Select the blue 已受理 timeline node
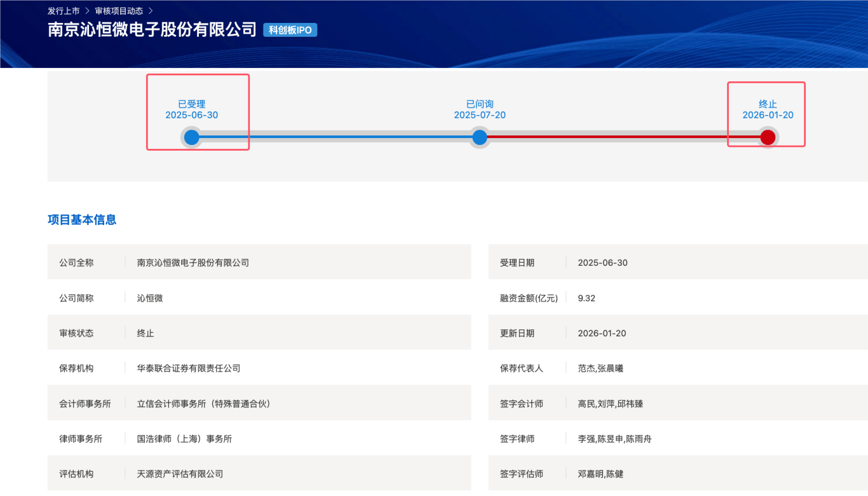Image resolution: width=868 pixels, height=496 pixels. point(191,137)
